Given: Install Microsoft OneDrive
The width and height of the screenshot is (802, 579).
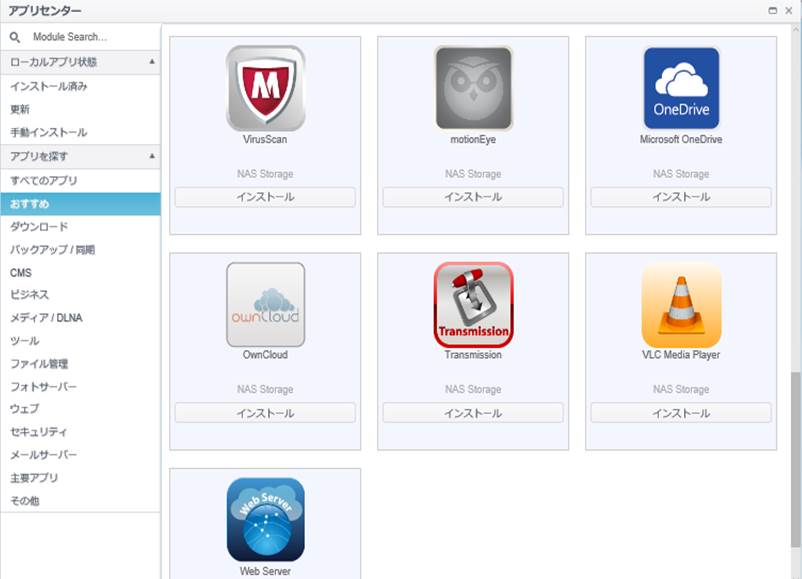Looking at the screenshot, I should pos(681,197).
